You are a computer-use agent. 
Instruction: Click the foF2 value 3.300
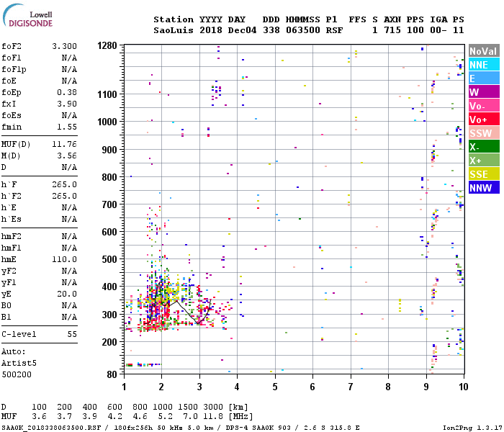point(65,46)
